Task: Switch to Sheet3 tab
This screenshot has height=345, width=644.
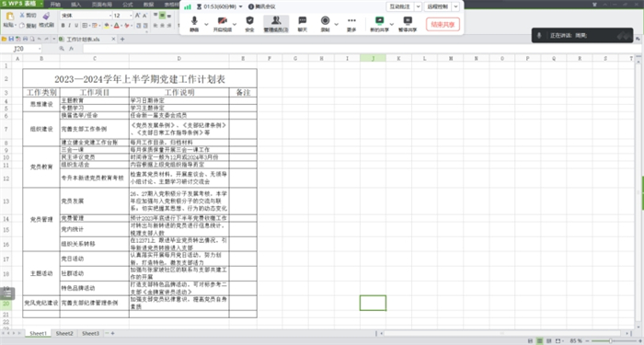Action: (x=90, y=333)
